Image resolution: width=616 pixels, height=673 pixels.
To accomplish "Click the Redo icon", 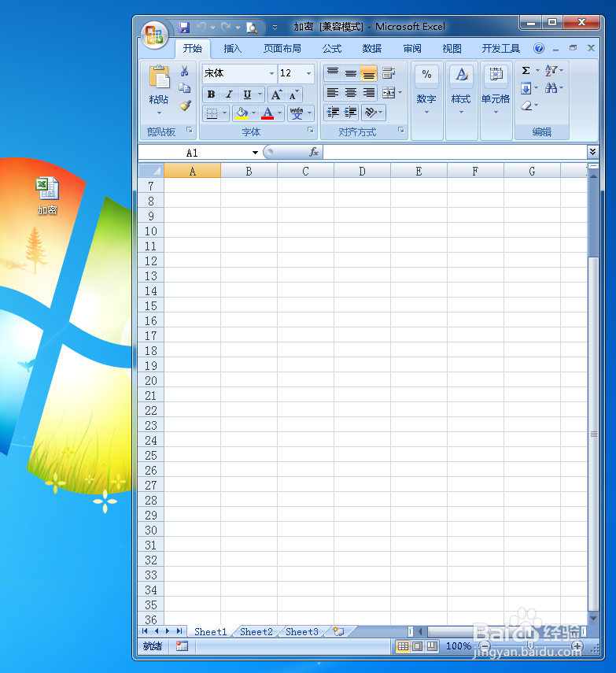I will pos(226,28).
